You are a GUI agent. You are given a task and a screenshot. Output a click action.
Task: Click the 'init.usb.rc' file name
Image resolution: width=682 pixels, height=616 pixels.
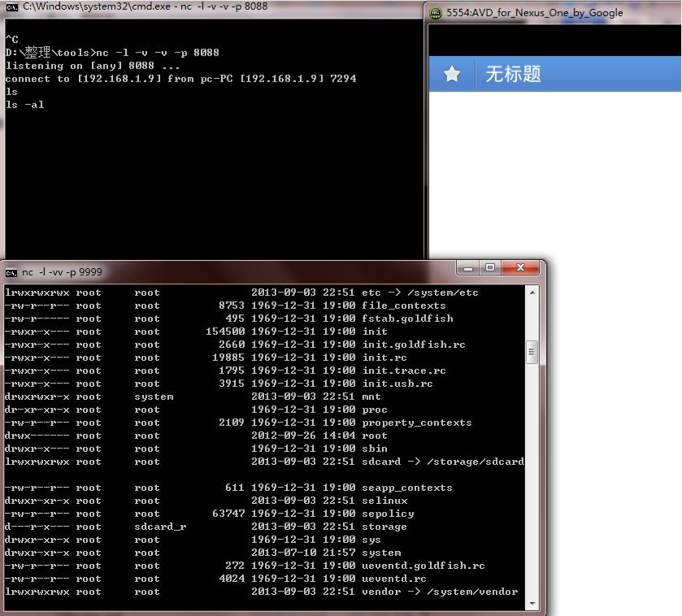397,384
